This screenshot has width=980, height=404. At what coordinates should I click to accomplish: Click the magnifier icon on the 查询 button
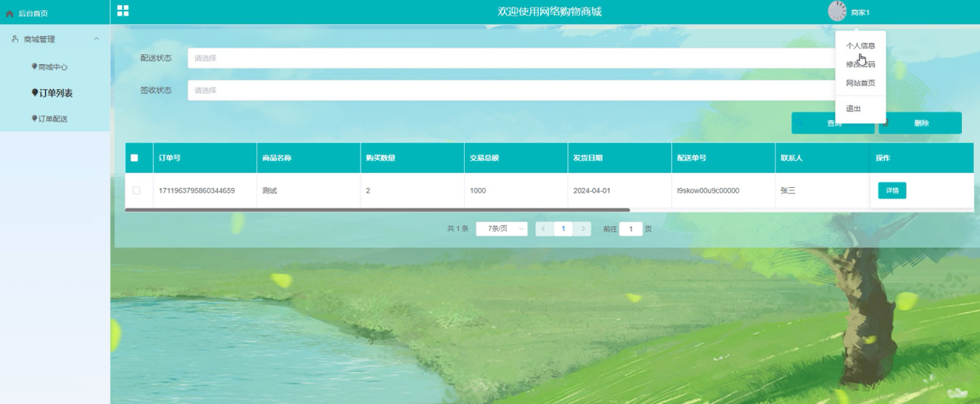coord(800,123)
